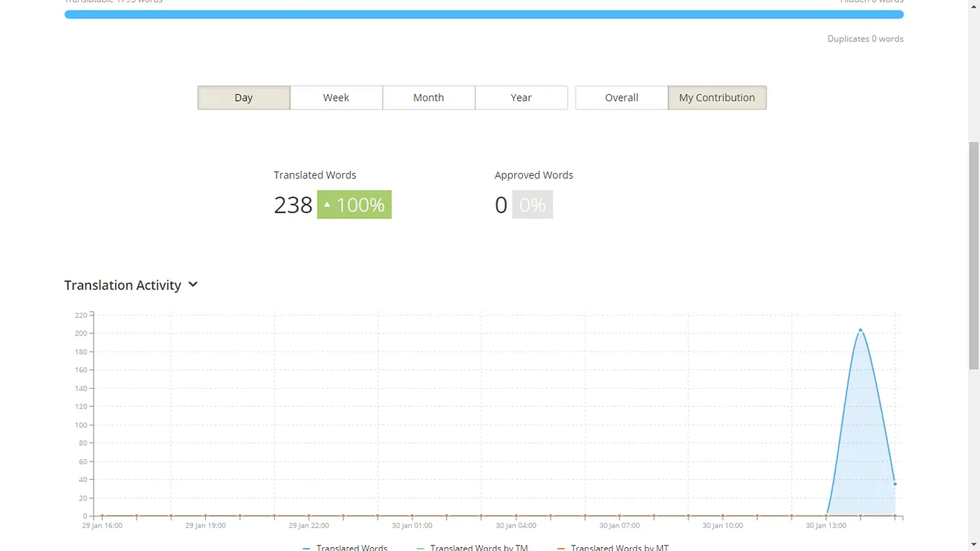
Task: Click the 200 y-axis label
Action: tap(80, 334)
